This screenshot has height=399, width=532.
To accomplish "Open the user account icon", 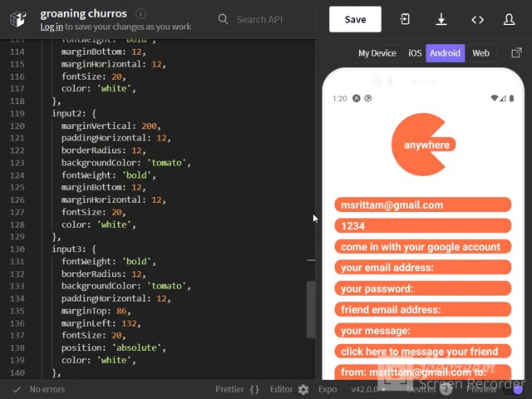I will pyautogui.click(x=509, y=19).
